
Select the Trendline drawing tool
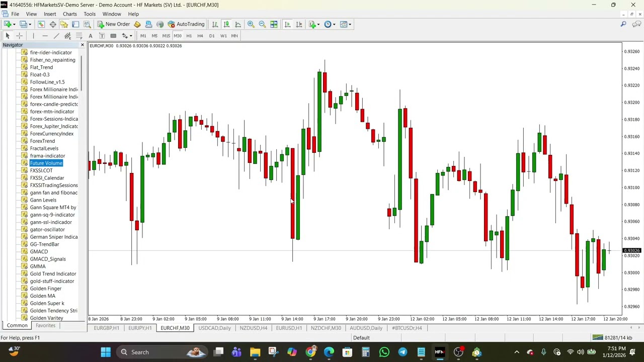click(56, 36)
